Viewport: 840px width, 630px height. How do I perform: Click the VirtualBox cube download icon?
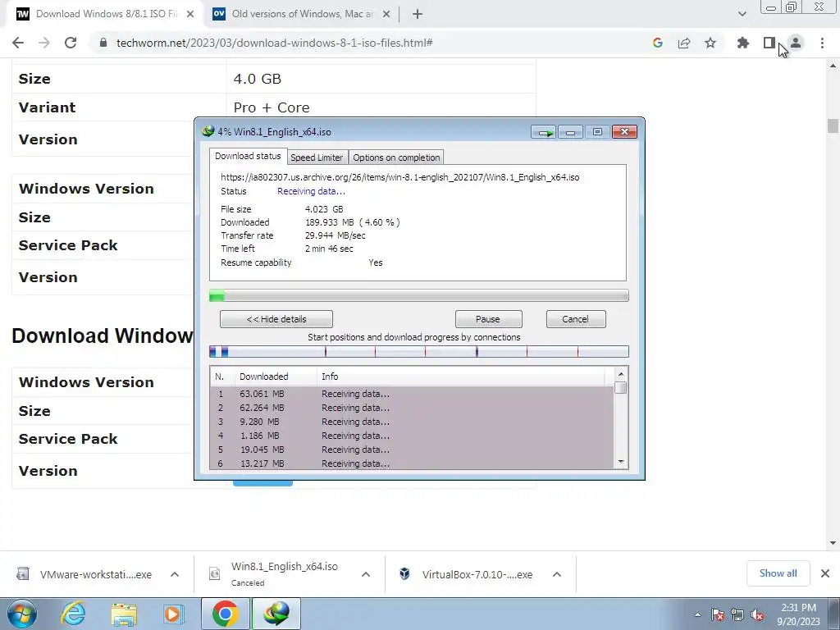pos(404,574)
